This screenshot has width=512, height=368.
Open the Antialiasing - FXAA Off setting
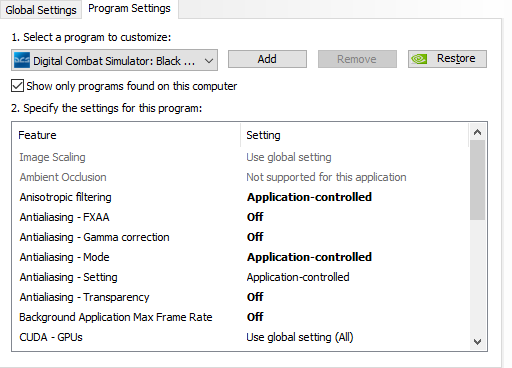pyautogui.click(x=255, y=217)
